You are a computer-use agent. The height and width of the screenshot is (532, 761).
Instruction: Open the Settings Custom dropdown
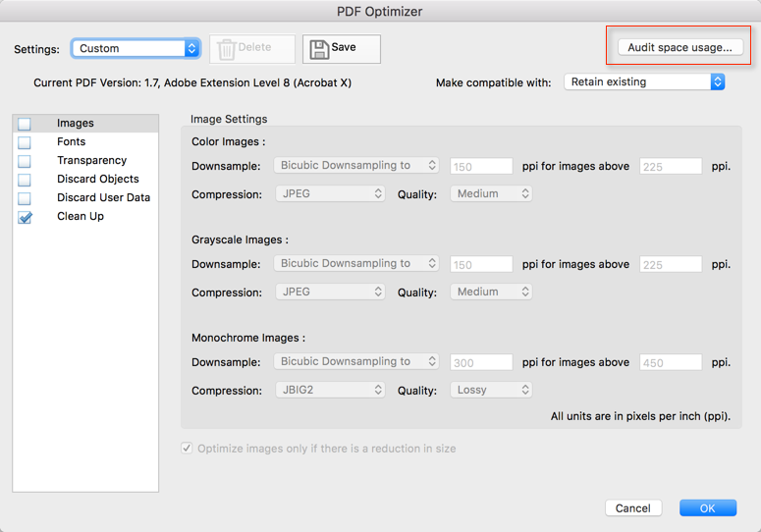136,48
